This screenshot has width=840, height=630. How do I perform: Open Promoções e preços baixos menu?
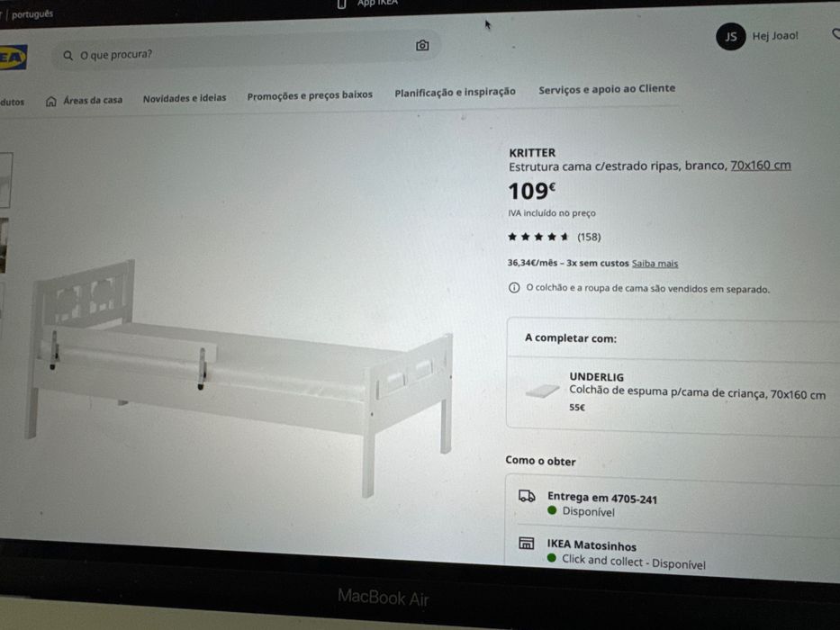click(x=310, y=95)
